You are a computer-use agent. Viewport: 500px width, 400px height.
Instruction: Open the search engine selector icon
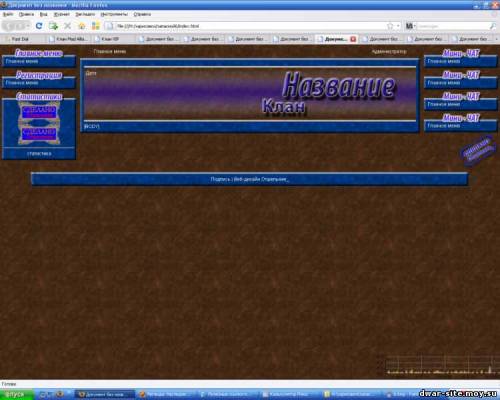tap(410, 26)
